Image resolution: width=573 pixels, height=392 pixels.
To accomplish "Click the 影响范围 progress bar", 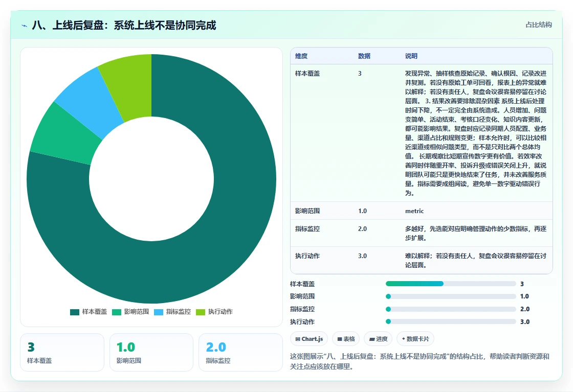I will tap(451, 296).
